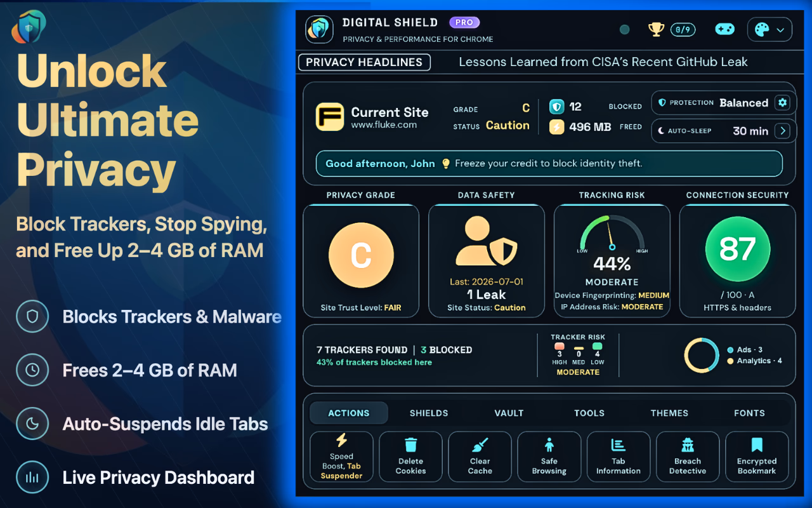Open the game controller icon

724,29
